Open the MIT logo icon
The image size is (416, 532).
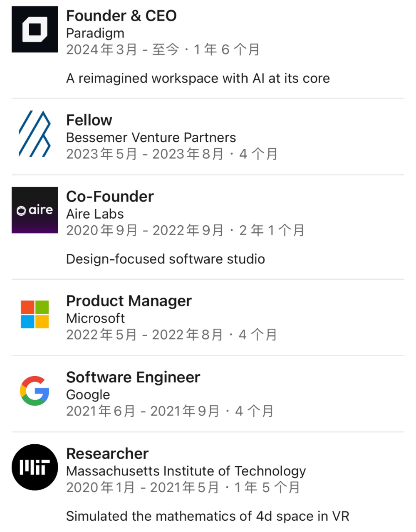point(35,467)
